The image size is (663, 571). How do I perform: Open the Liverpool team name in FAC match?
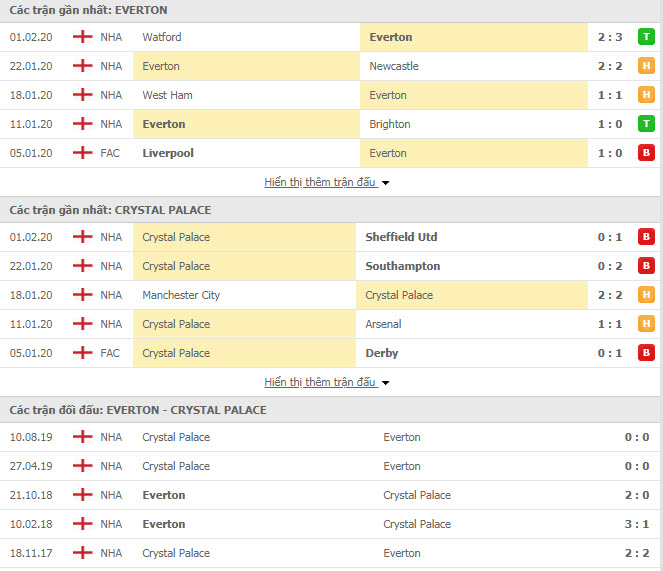tap(168, 153)
